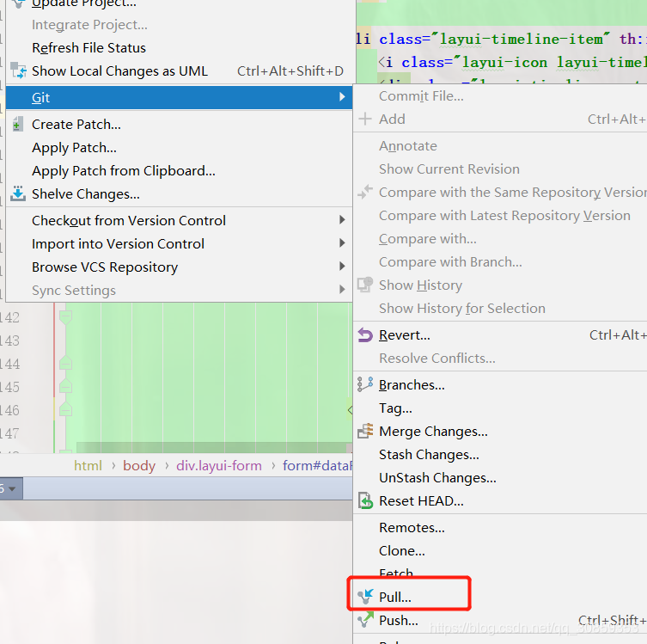Collapse the code fold marker at line 142
The height and width of the screenshot is (644, 647).
[65, 317]
